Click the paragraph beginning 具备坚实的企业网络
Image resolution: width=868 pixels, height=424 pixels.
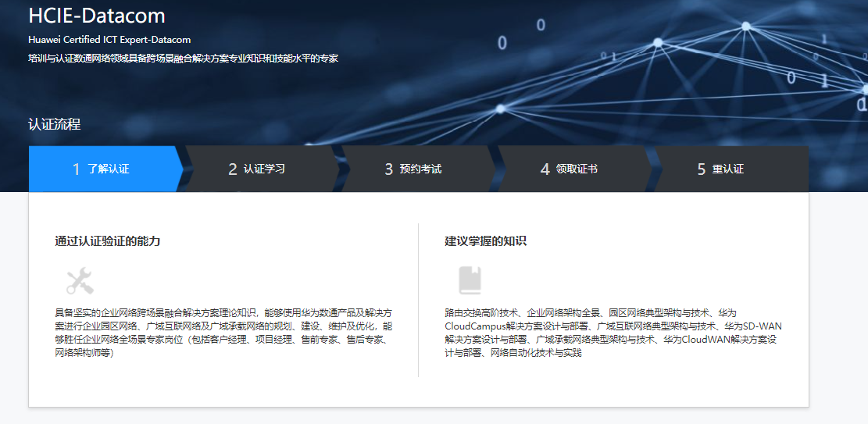[x=223, y=333]
